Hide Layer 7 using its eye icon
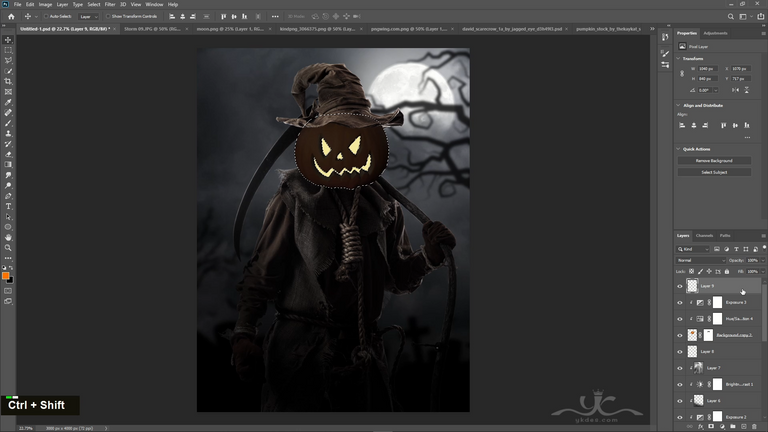The width and height of the screenshot is (768, 432). (679, 368)
